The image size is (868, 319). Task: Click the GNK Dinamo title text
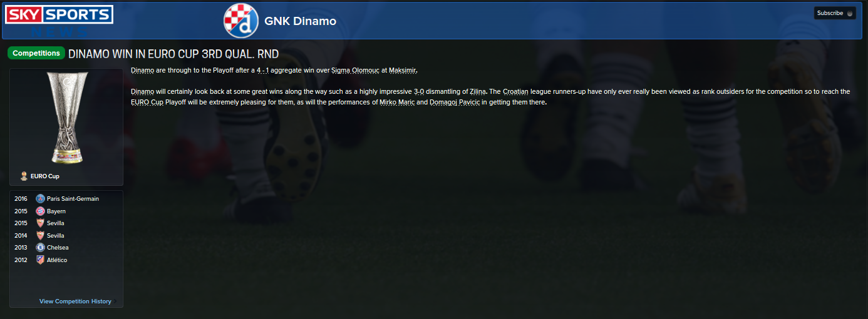[300, 21]
